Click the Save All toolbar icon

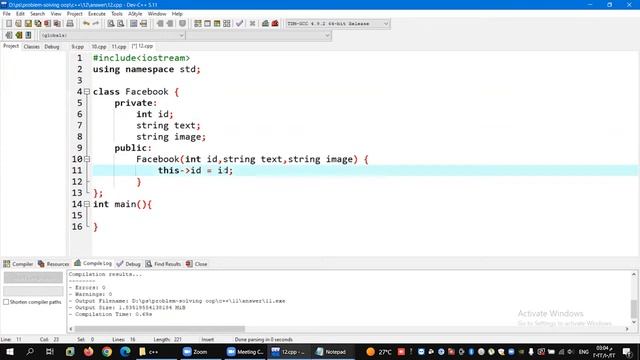pos(38,24)
